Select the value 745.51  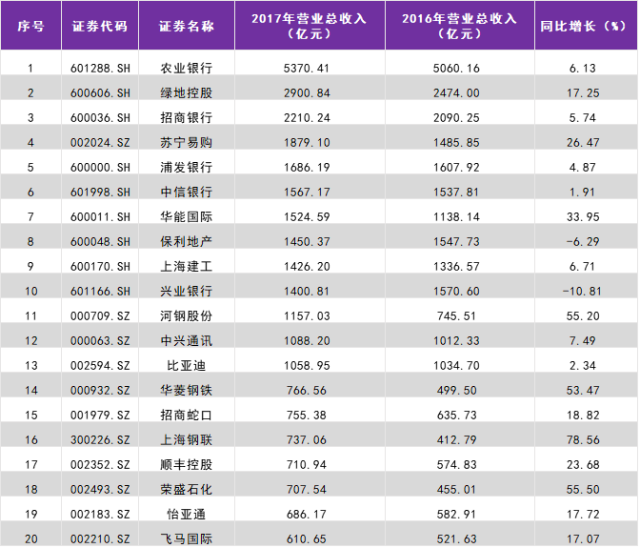[x=456, y=316]
